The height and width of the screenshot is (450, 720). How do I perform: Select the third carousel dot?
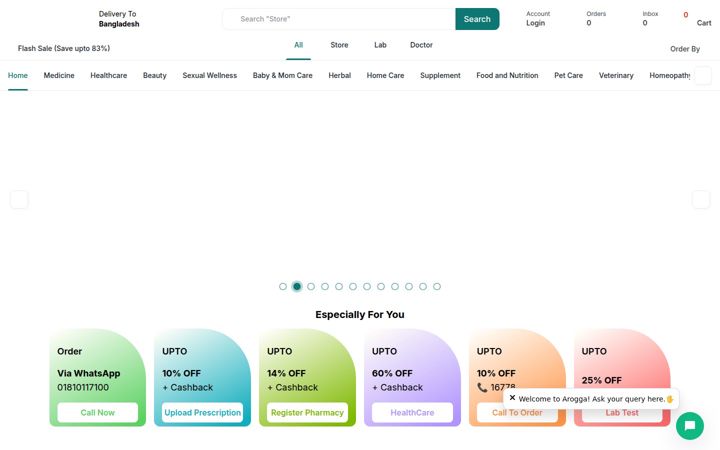pos(311,287)
